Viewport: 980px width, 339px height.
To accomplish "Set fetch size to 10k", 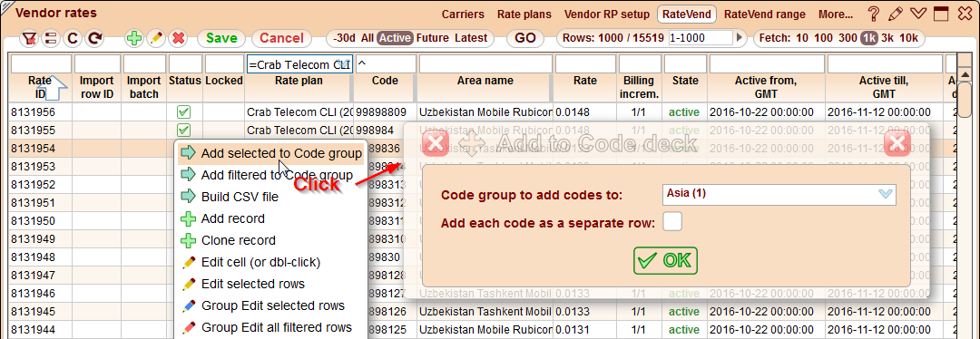I will [x=908, y=38].
